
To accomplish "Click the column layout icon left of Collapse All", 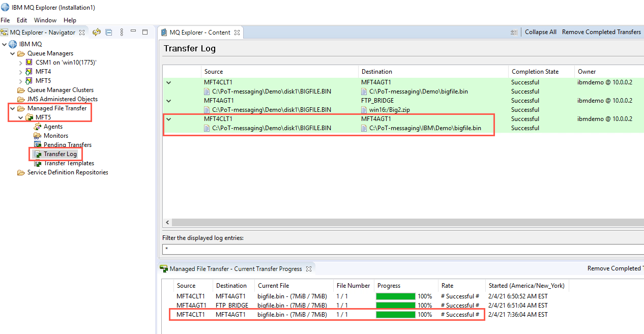I will pos(514,32).
